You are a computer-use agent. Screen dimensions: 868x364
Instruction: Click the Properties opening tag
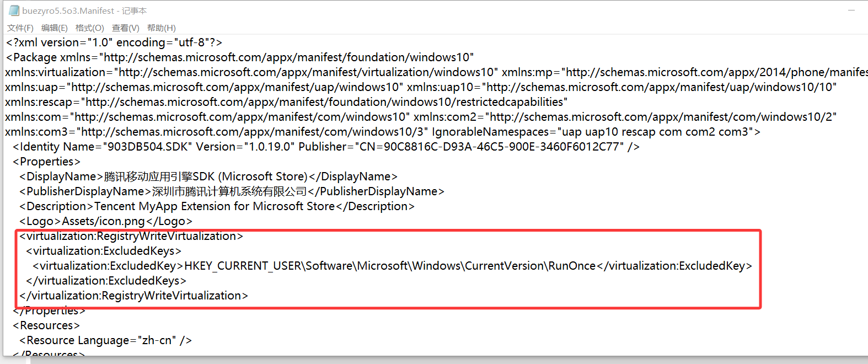pyautogui.click(x=47, y=161)
